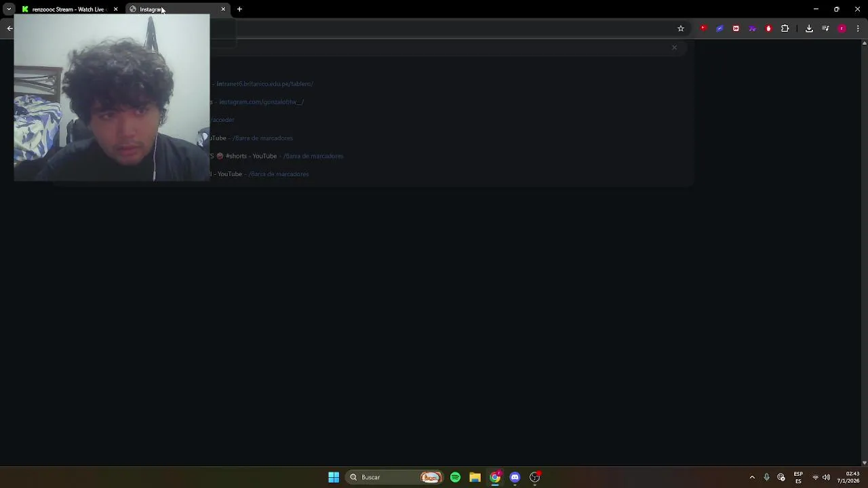Click the red fast-forward extension icon
Image resolution: width=868 pixels, height=488 pixels.
[x=736, y=28]
